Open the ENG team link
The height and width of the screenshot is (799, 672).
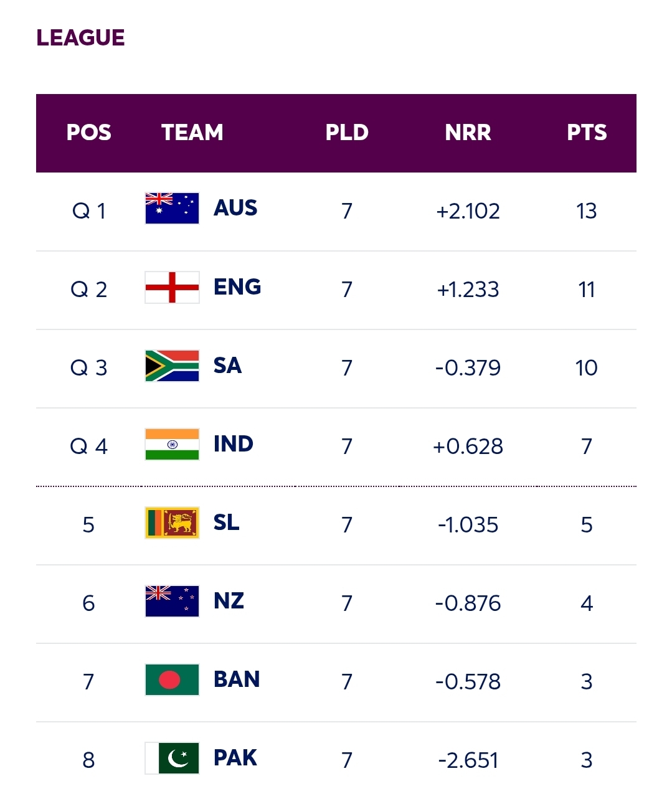(237, 286)
